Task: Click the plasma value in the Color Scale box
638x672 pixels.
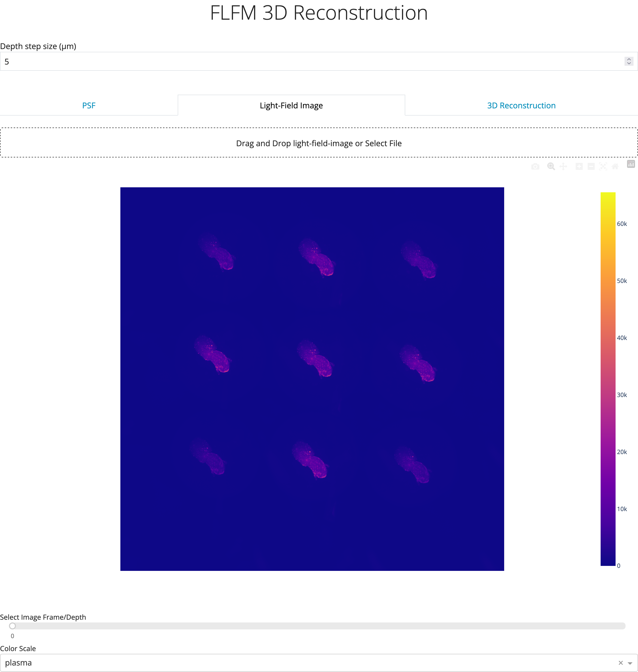Action: click(x=18, y=663)
